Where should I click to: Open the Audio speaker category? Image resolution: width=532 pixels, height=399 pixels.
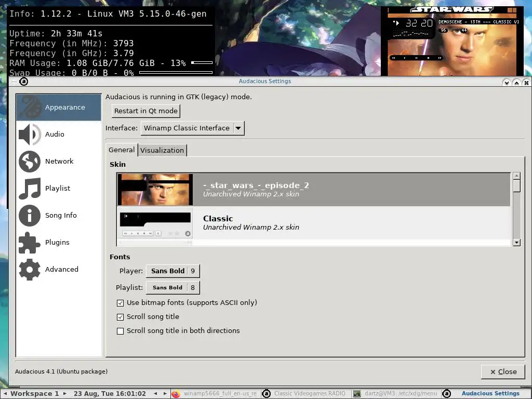(x=59, y=135)
